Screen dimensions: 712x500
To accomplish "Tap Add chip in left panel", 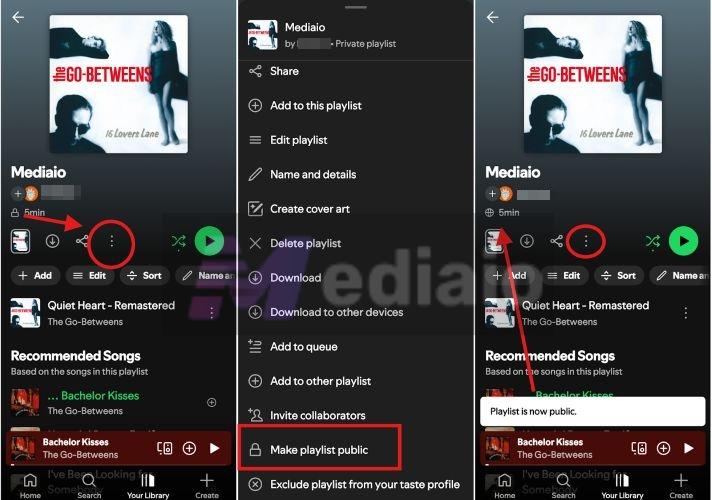I will (x=35, y=276).
